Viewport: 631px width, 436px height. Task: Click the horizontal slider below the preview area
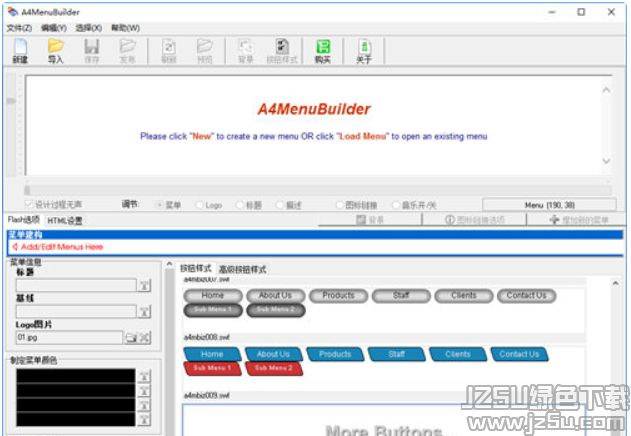coord(318,190)
